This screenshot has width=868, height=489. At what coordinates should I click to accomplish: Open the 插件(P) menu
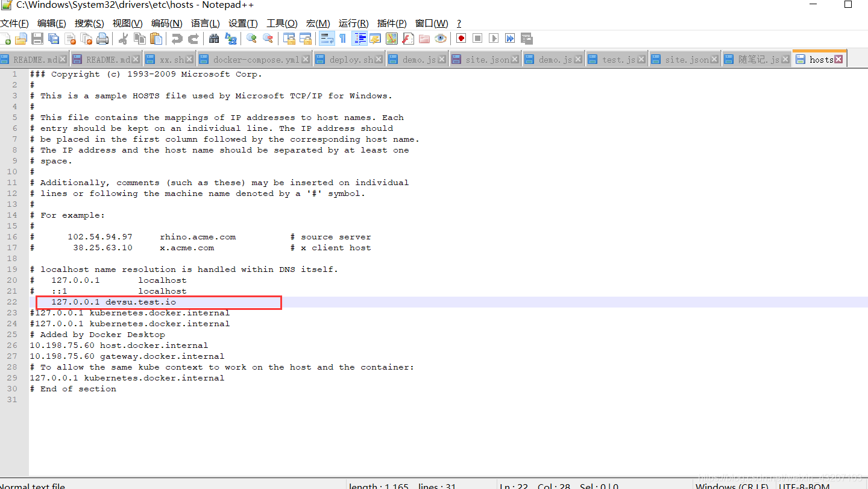392,24
